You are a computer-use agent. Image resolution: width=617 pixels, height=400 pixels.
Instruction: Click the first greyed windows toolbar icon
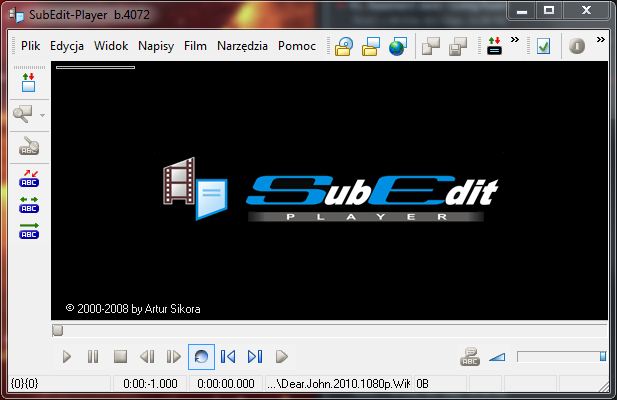[431, 46]
